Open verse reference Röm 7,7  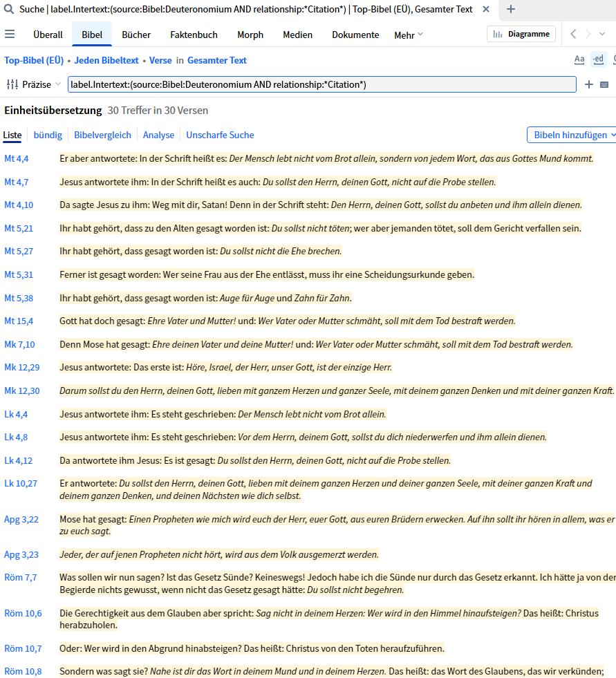point(20,577)
